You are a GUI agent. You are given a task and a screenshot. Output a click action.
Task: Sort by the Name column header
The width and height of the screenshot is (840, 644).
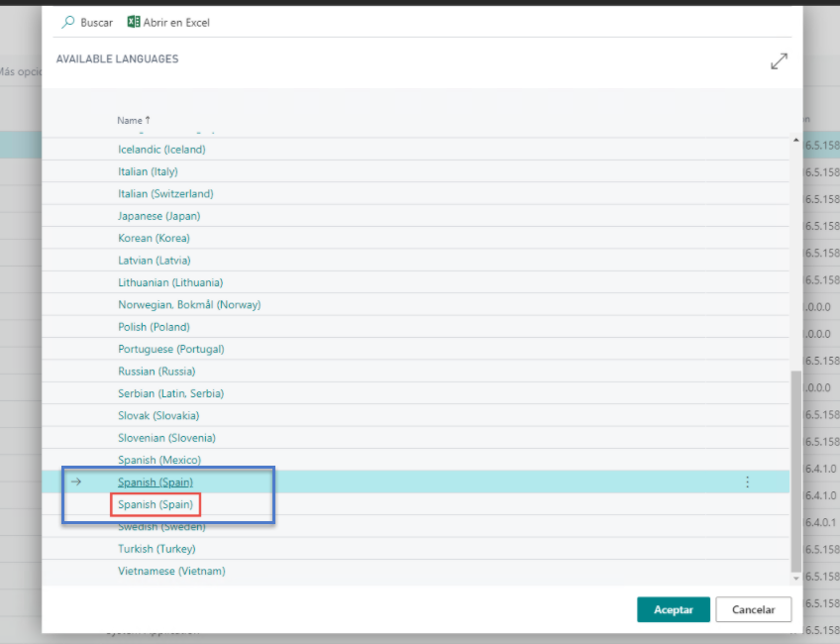coord(134,121)
